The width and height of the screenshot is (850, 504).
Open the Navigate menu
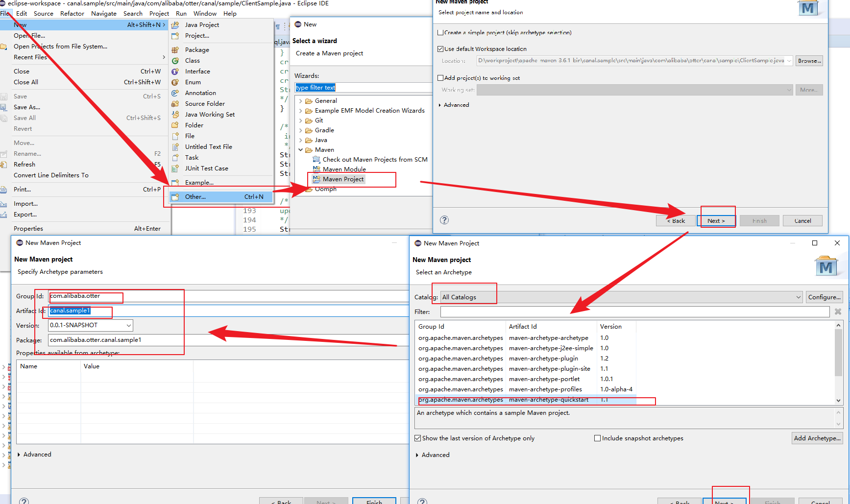tap(104, 13)
